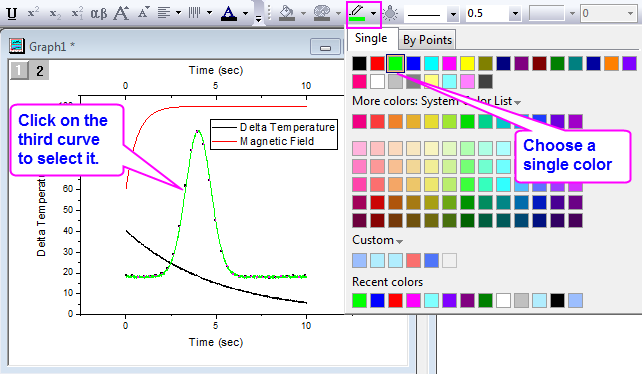Screen dimensions: 642x374
Task: Expand the System Color List dropdown
Action: click(x=517, y=102)
